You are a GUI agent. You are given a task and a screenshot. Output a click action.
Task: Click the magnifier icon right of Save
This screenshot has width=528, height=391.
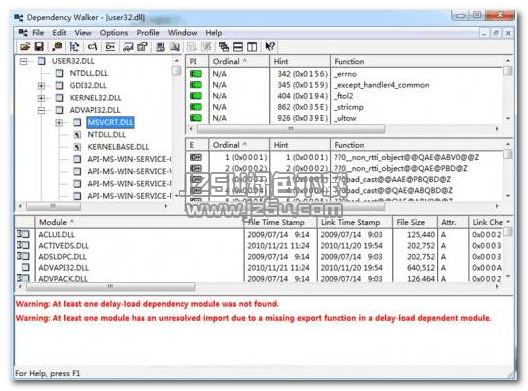pyautogui.click(x=57, y=47)
